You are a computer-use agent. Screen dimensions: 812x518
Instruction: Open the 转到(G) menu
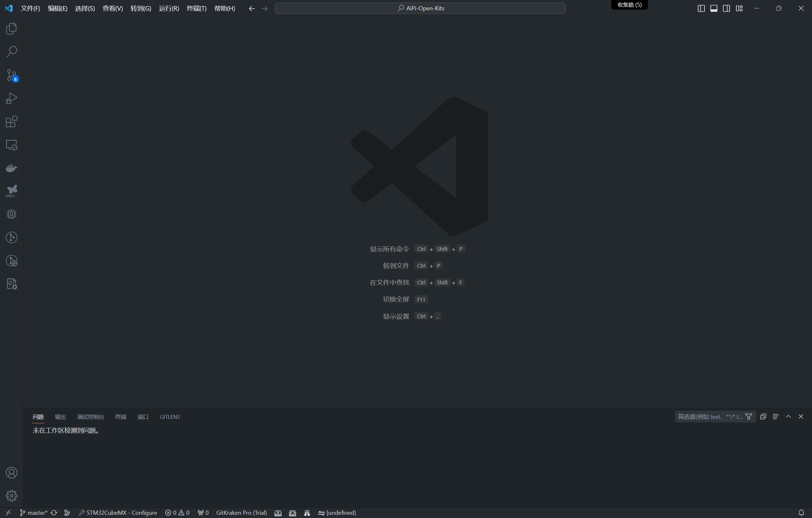click(x=141, y=8)
